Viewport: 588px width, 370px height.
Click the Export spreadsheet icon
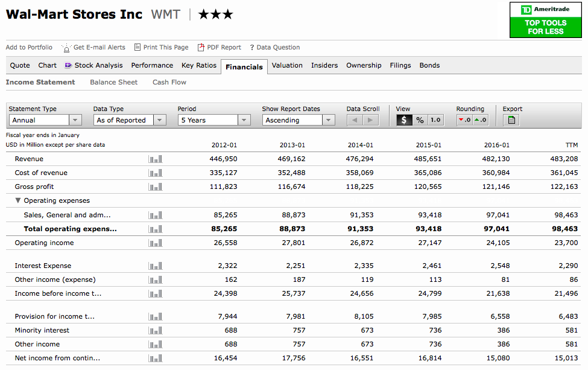tap(511, 120)
